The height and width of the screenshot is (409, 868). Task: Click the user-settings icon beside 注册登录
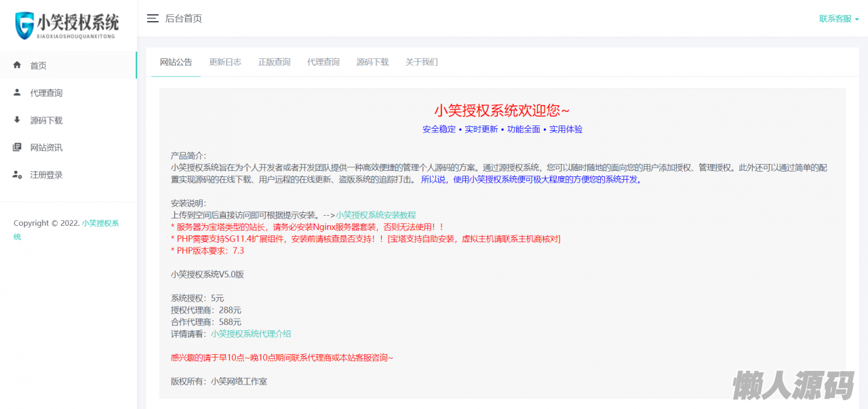click(x=17, y=174)
